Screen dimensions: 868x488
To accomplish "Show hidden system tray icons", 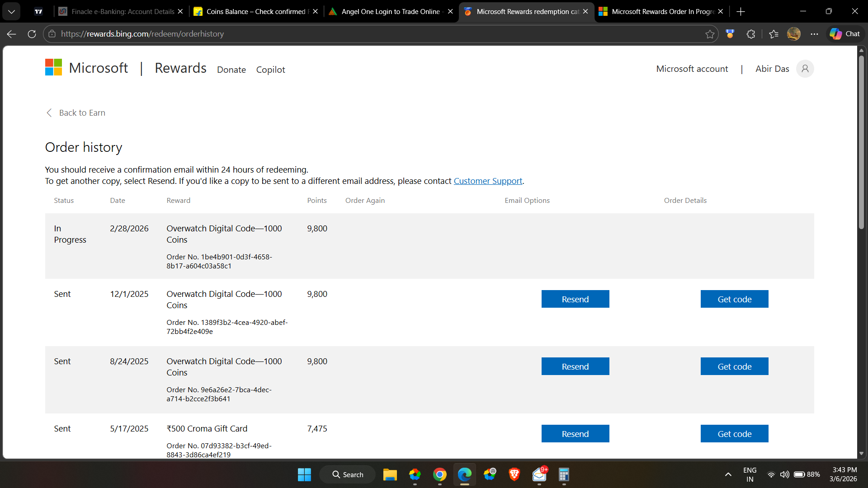I will coord(728,474).
